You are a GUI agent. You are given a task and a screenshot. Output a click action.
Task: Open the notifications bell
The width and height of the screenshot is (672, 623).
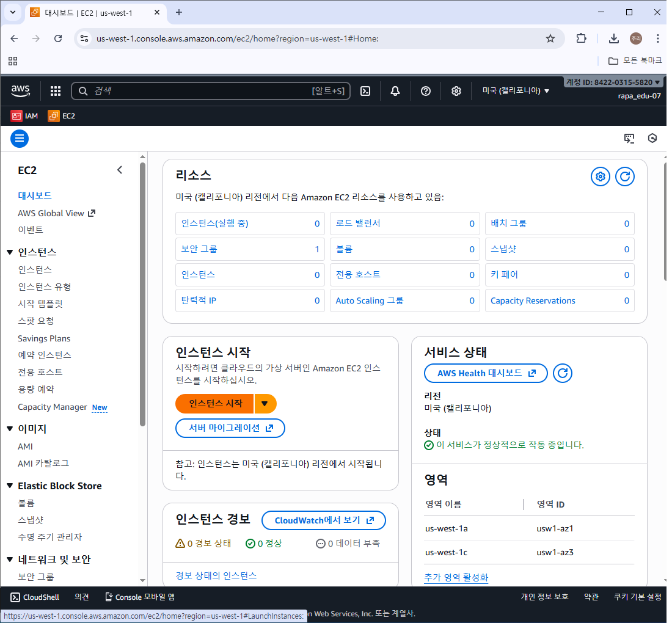(x=395, y=91)
